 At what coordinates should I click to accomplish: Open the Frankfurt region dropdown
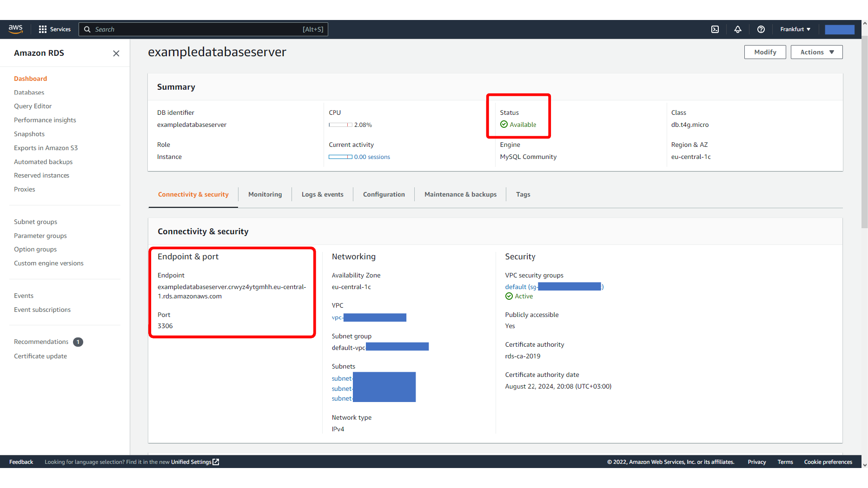(795, 29)
